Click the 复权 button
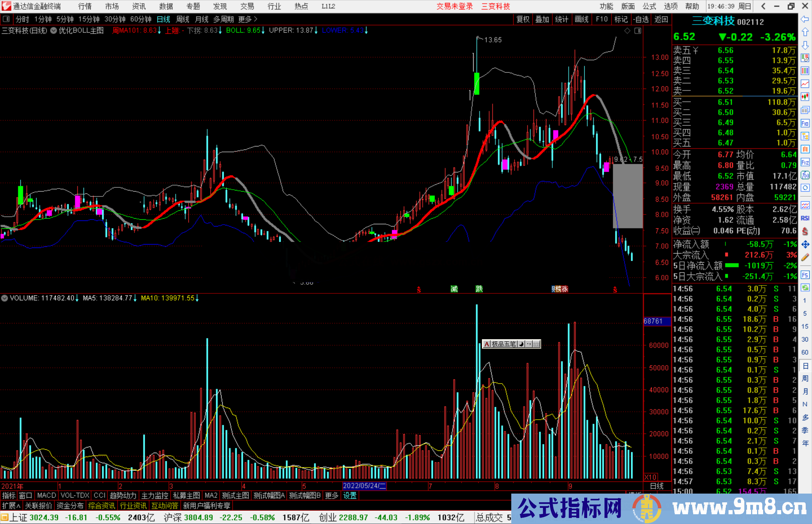Screen dimensions: 812x524 pyautogui.click(x=523, y=19)
